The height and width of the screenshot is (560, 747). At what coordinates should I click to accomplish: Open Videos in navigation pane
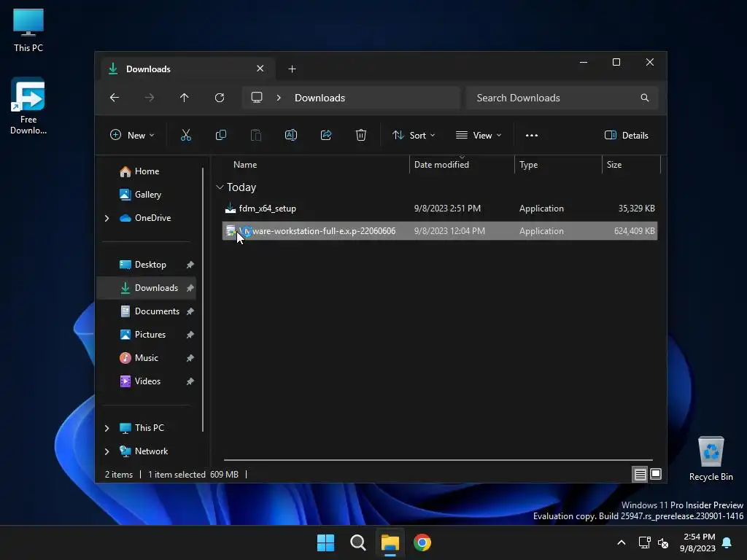pyautogui.click(x=147, y=381)
